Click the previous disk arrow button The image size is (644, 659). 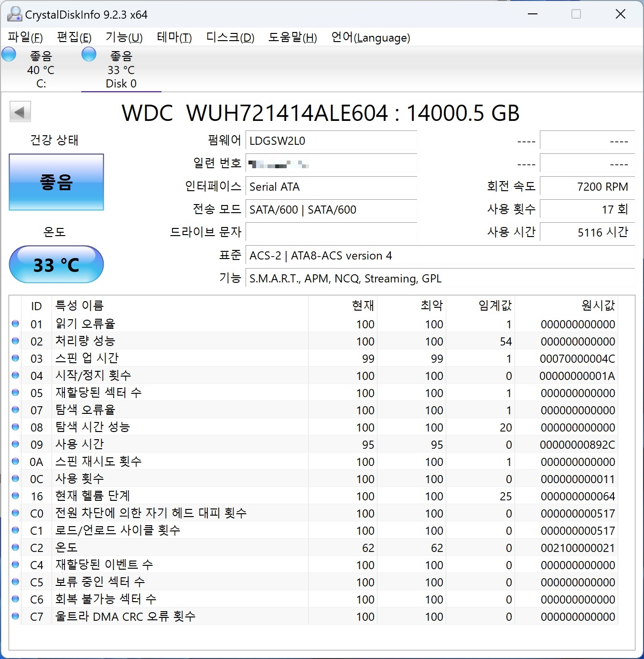pos(20,112)
